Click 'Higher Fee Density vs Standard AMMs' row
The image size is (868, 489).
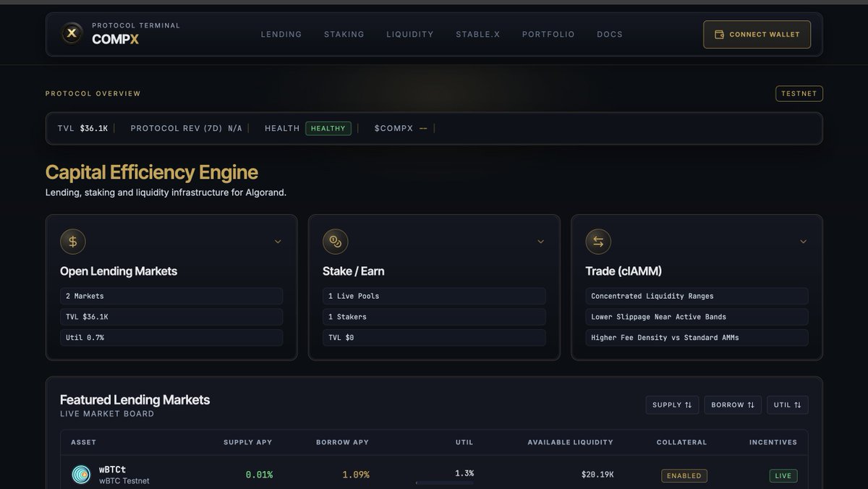coord(697,338)
